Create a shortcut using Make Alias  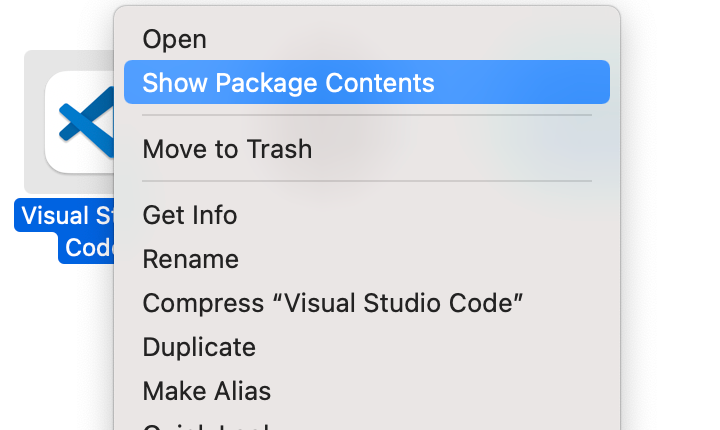click(206, 390)
